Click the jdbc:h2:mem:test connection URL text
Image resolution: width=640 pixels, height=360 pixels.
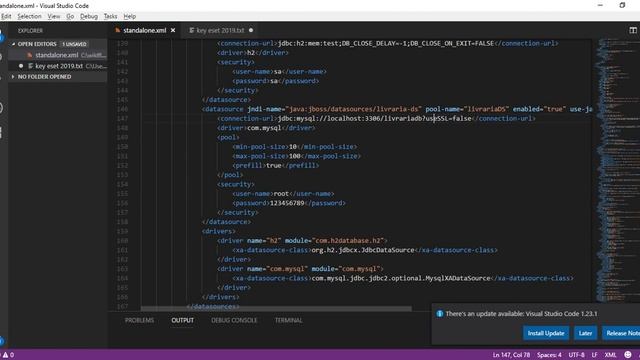point(386,43)
